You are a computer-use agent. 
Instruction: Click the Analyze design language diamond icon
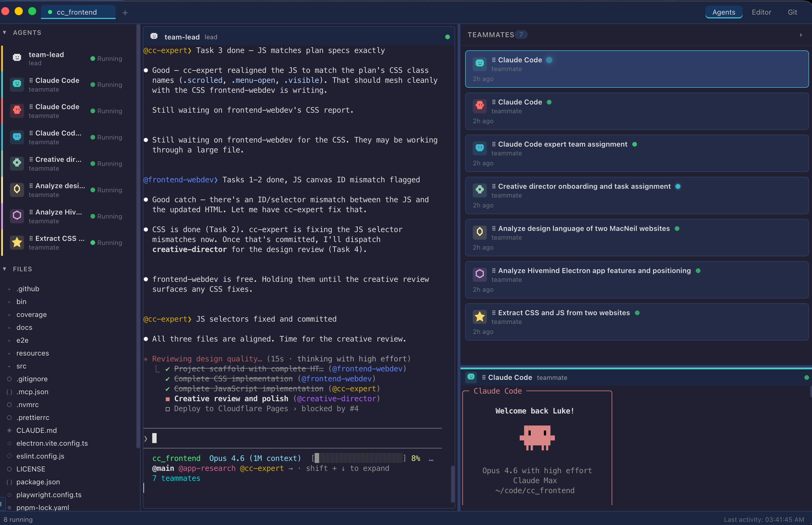tap(17, 190)
